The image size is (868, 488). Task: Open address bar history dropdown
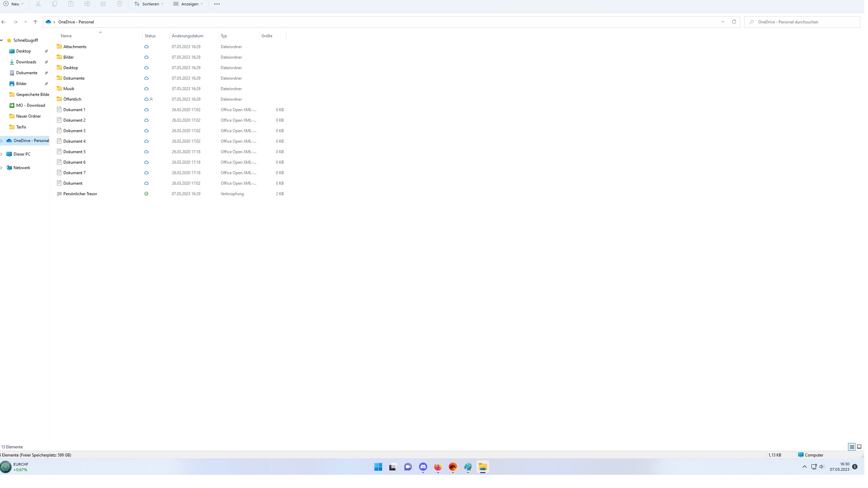pyautogui.click(x=723, y=22)
